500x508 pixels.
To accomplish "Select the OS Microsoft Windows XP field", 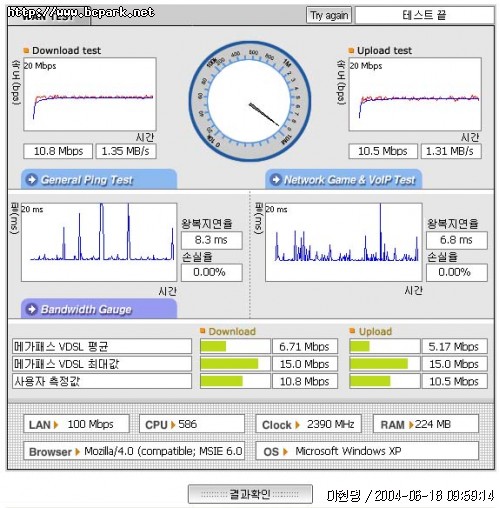I will coord(367,451).
